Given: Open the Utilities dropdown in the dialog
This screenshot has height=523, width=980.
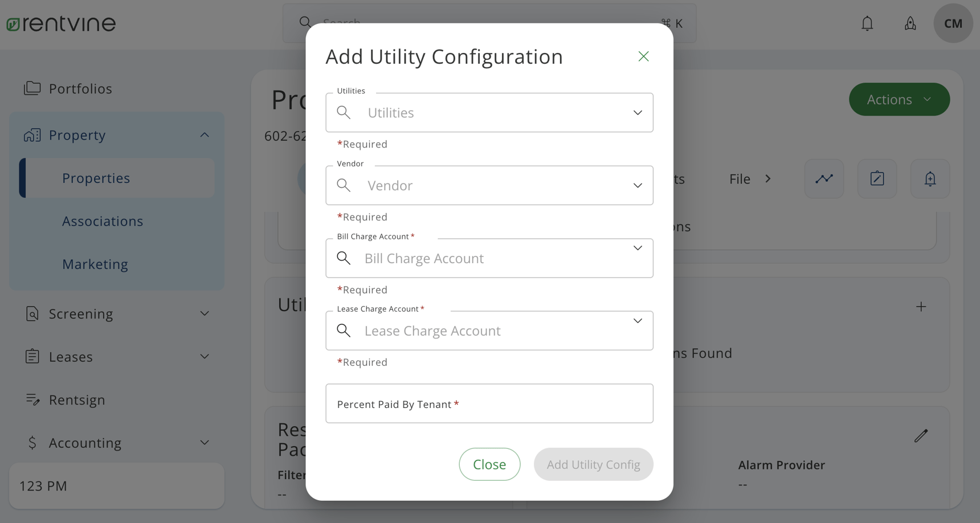Looking at the screenshot, I should tap(638, 112).
